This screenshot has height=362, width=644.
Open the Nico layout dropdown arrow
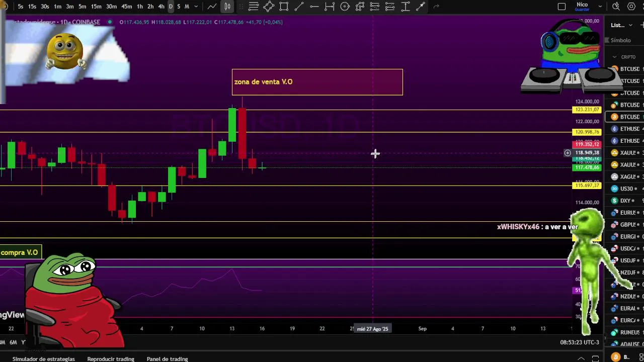(x=600, y=7)
